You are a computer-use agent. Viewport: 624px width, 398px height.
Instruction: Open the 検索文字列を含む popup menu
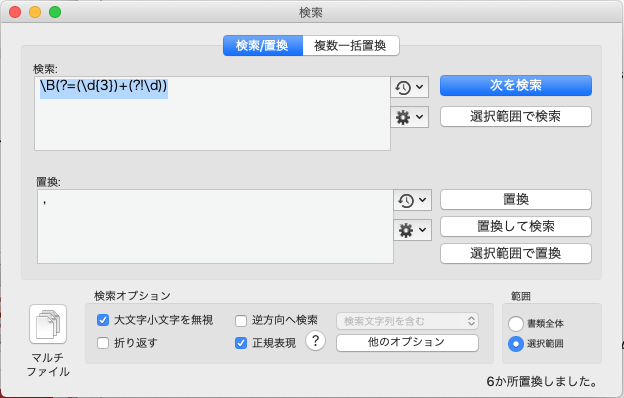[407, 321]
